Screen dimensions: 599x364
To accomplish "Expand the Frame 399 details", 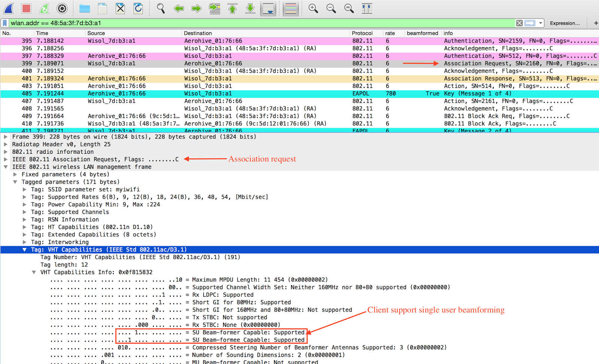I will pyautogui.click(x=6, y=137).
